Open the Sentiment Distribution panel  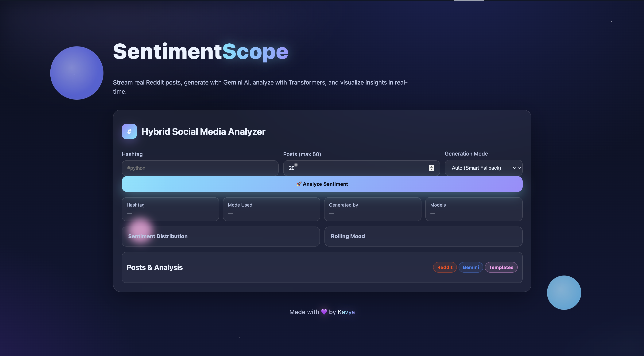(x=220, y=236)
